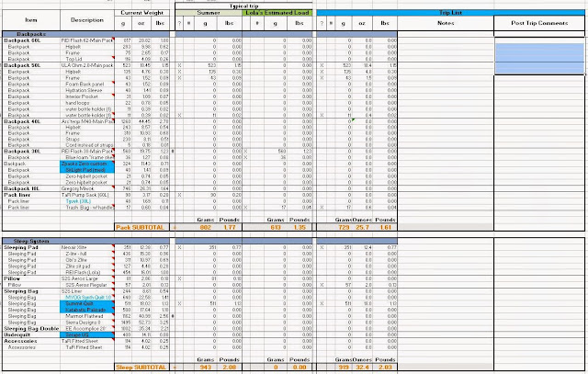Click the 613 grams Lola subtotal
The height and width of the screenshot is (374, 588).
(x=276, y=227)
